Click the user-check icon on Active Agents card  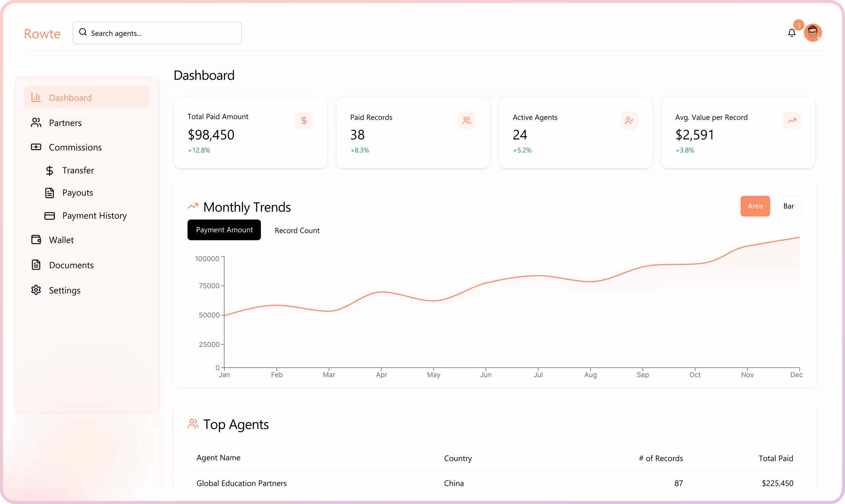629,120
